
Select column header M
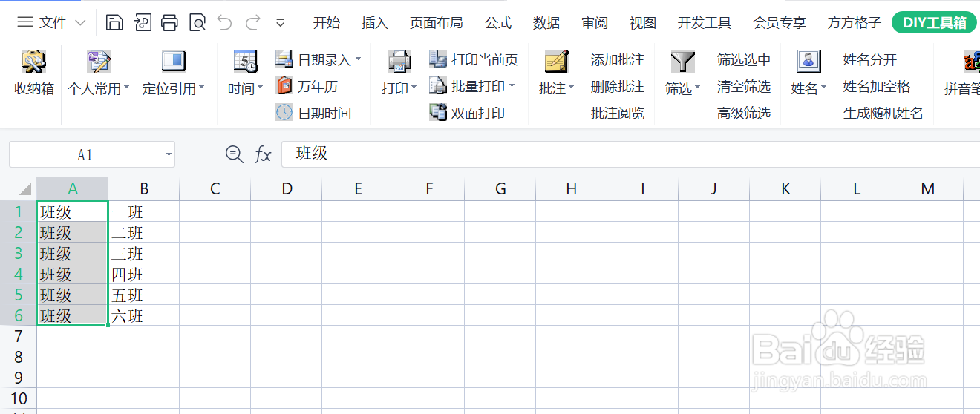click(x=928, y=188)
